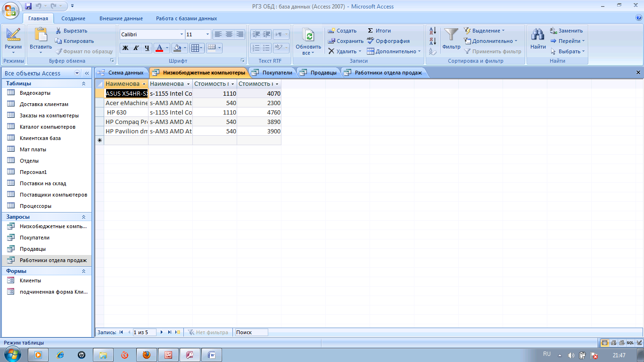Open Firefox from taskbar
This screenshot has height=362, width=644.
click(146, 355)
